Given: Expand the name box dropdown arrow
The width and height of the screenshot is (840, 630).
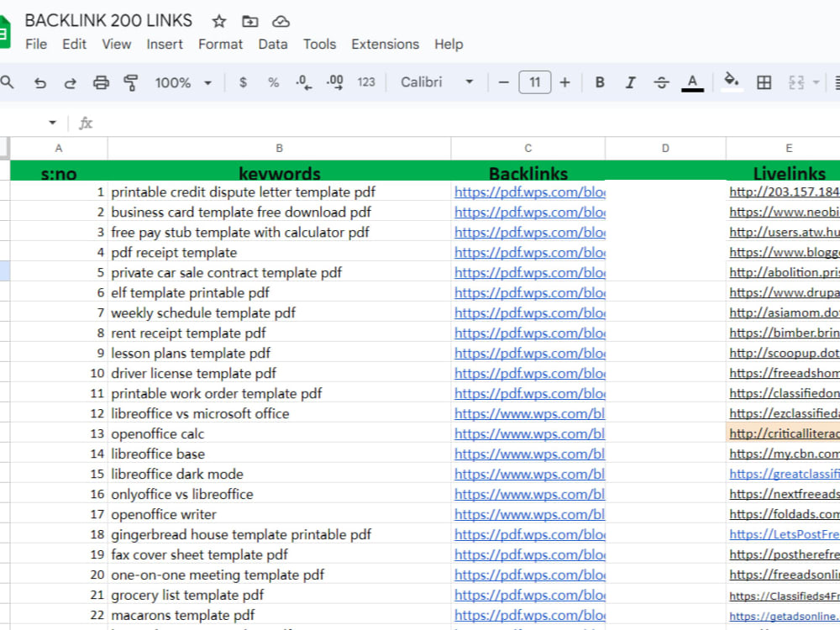Looking at the screenshot, I should [52, 123].
